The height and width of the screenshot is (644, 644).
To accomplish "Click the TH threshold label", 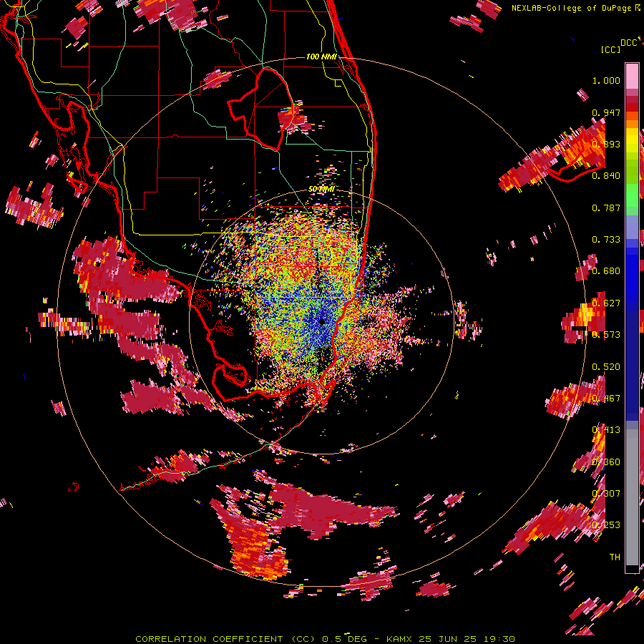I will tap(615, 557).
